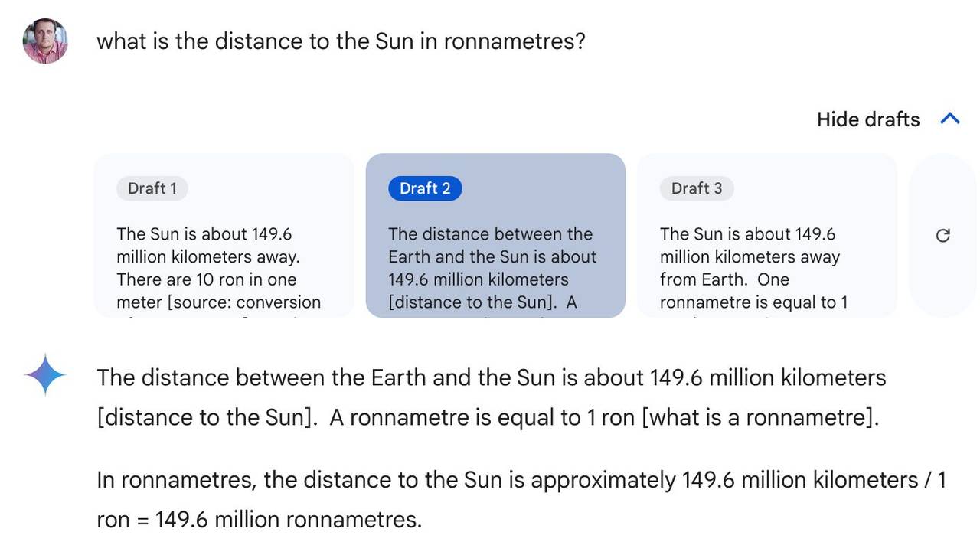This screenshot has width=980, height=555.
Task: Open Draft 3 card preview text
Action: (x=754, y=268)
